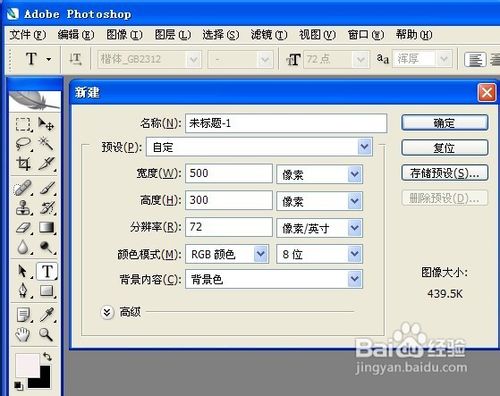Click the 确定 button
This screenshot has height=396, width=500.
click(445, 123)
